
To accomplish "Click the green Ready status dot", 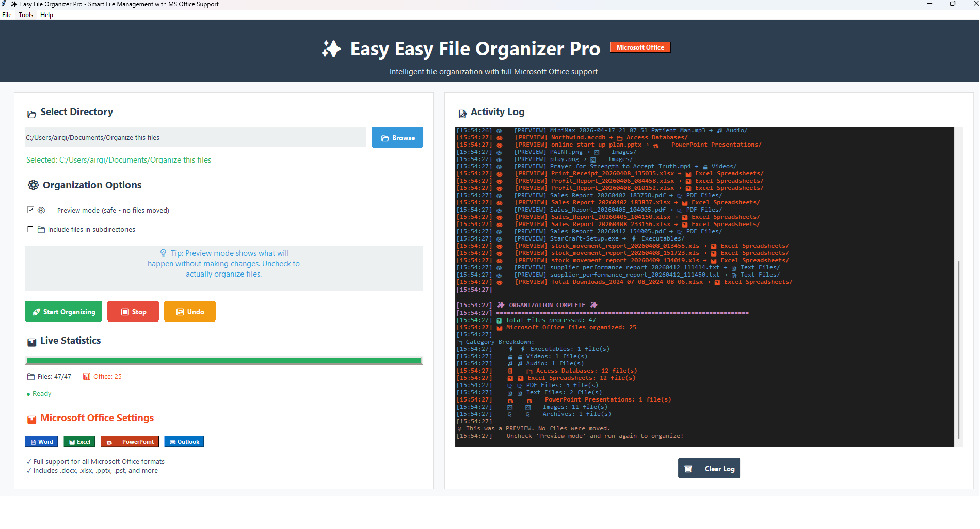I will pos(28,394).
